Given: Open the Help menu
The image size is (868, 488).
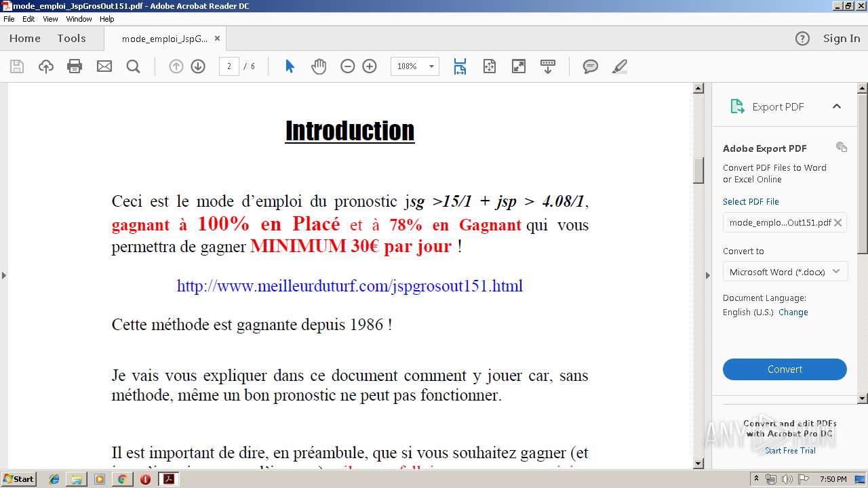Looking at the screenshot, I should [107, 19].
